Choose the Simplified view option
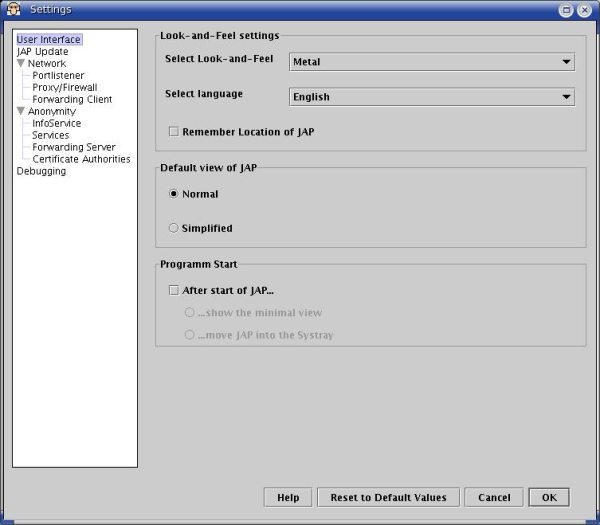The image size is (600, 525). 174,228
